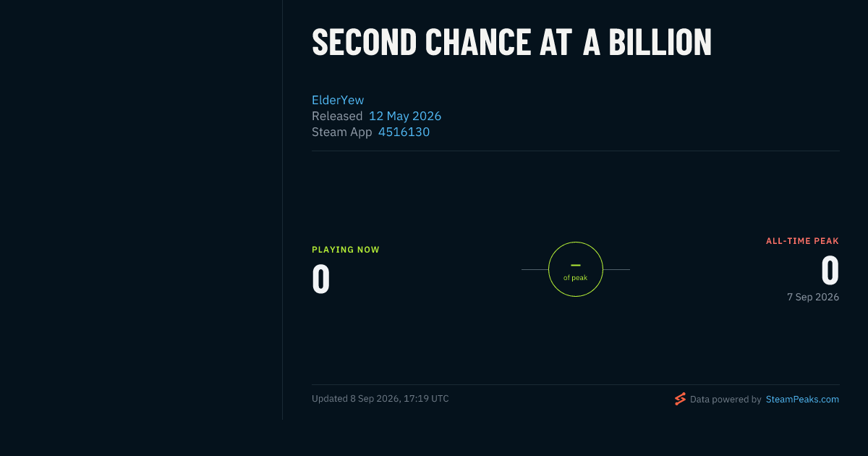Click the dash symbol inside the circle

(576, 265)
